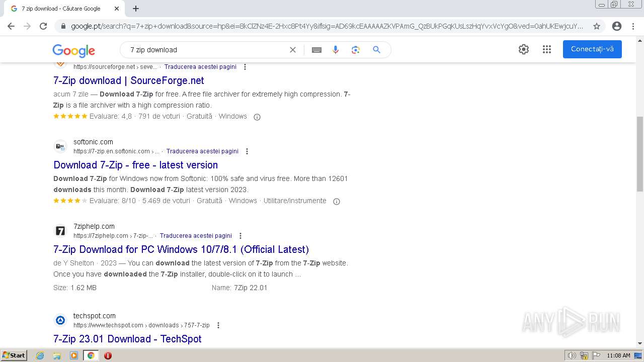Translate the 7ziphelp.com result page
The height and width of the screenshot is (362, 644).
(196, 236)
